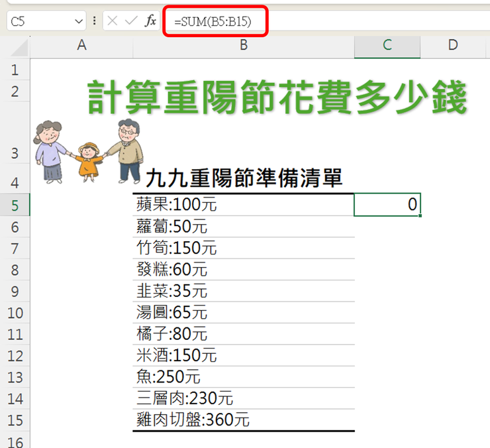Click cell 魚:250元
The image size is (490, 448).
tap(244, 377)
